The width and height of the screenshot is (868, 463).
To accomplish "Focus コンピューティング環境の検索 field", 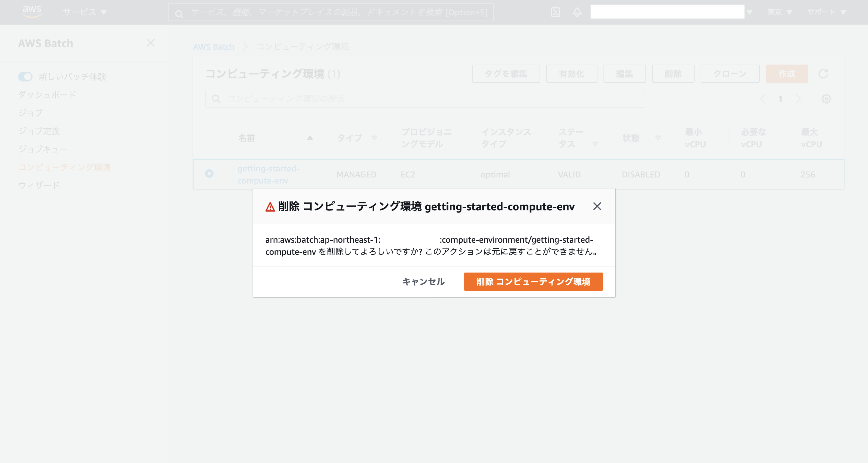I will 425,99.
